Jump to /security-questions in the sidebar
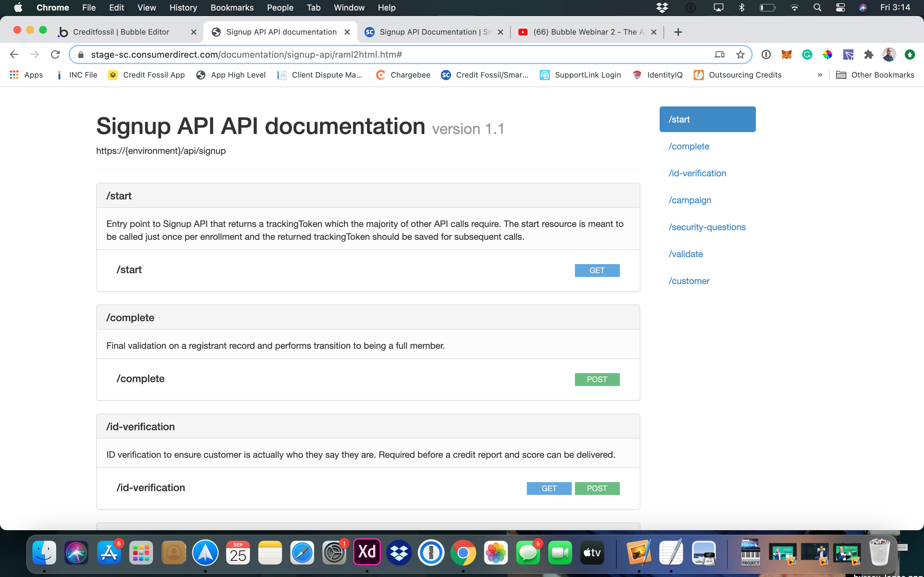 [x=707, y=227]
